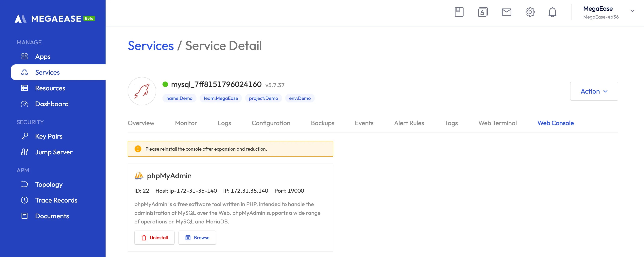Click the trash icon in Uninstall button
Image resolution: width=644 pixels, height=257 pixels.
pyautogui.click(x=144, y=237)
